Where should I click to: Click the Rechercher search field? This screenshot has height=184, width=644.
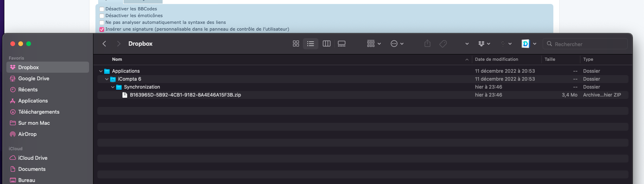(x=585, y=44)
